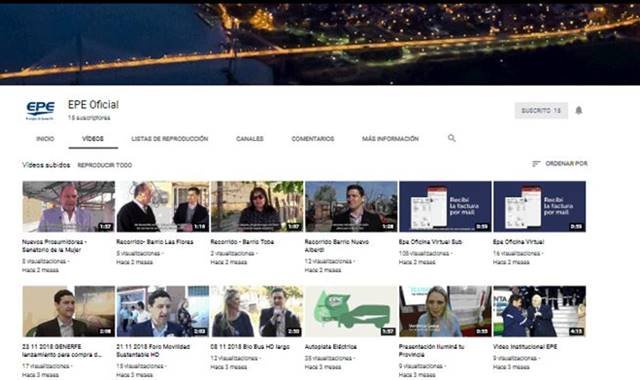The height and width of the screenshot is (380, 640).
Task: Open 21 11 2018 Foro Movilidad title
Action: click(x=153, y=351)
